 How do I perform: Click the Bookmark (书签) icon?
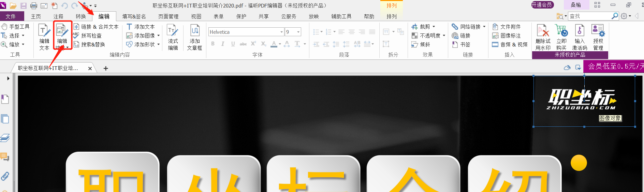[x=455, y=44]
